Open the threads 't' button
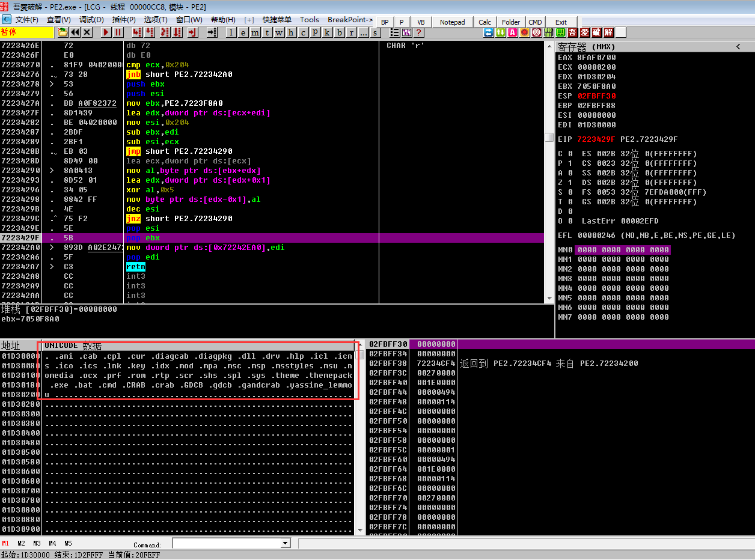The image size is (755, 560). [x=267, y=32]
